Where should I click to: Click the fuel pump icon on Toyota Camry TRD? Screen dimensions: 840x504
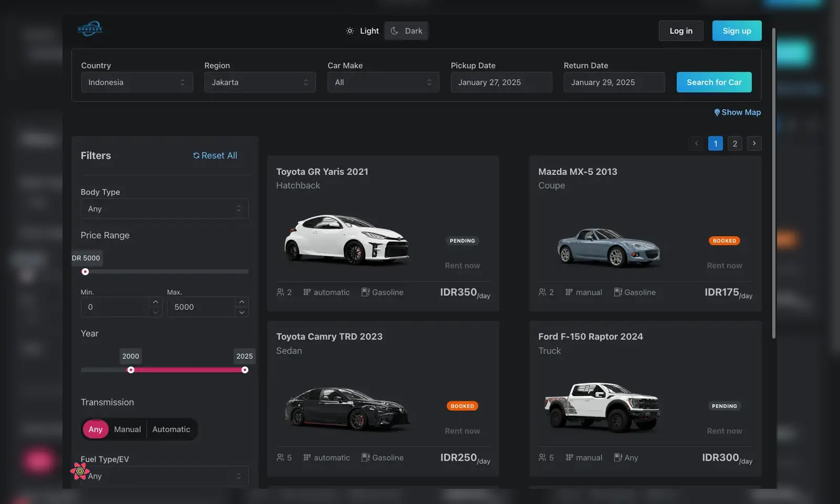click(x=364, y=457)
